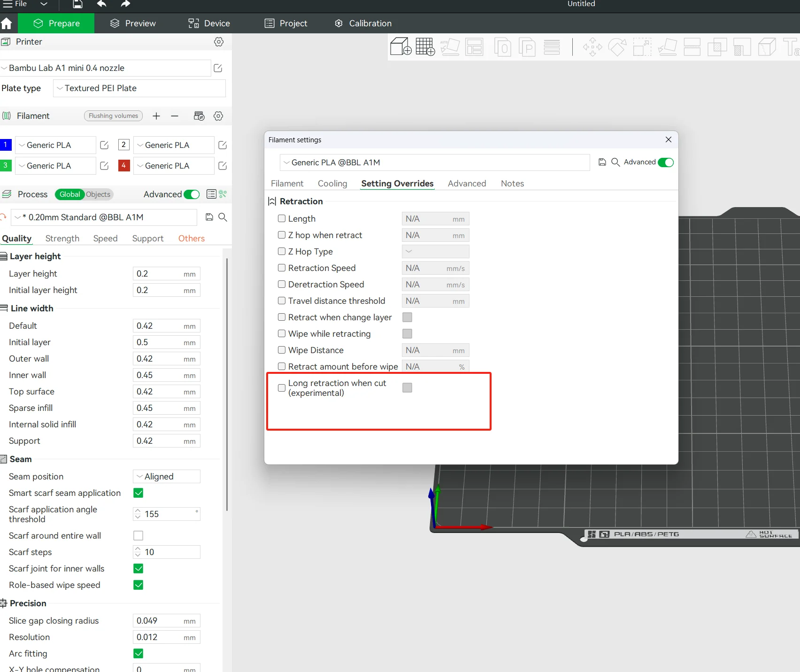Switch to the Device tab
This screenshot has height=672, width=800.
pos(209,23)
